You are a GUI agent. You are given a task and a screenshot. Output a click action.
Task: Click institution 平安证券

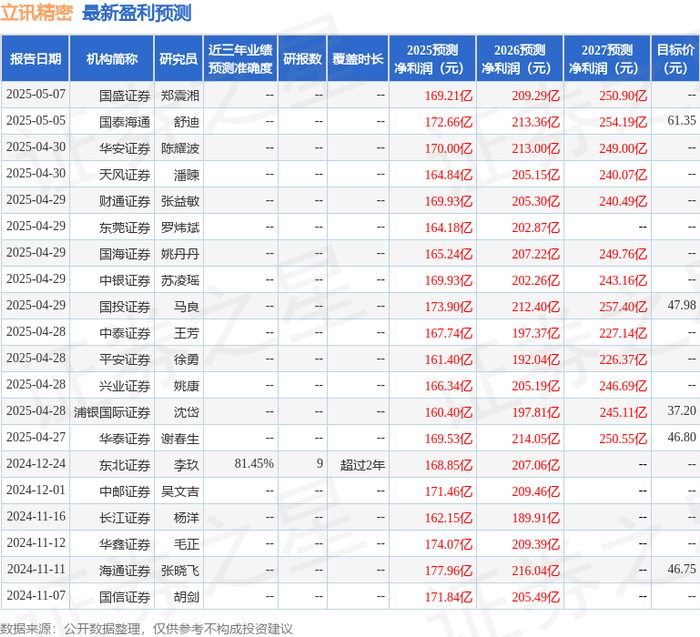point(125,359)
